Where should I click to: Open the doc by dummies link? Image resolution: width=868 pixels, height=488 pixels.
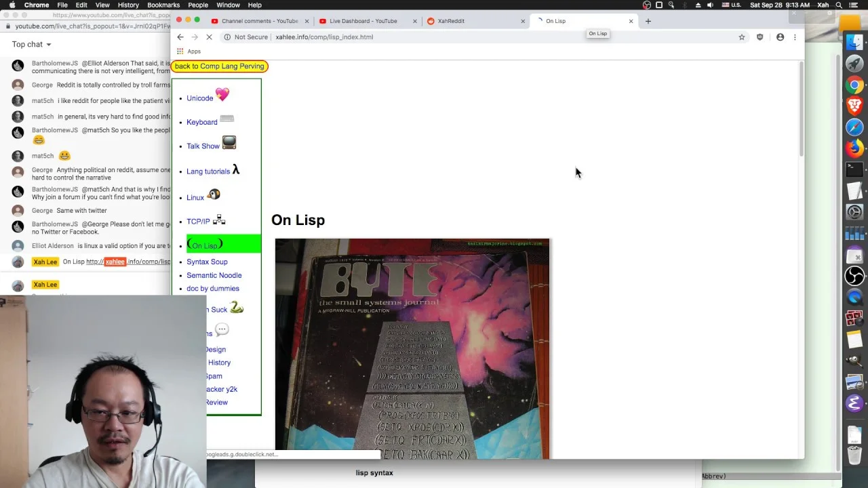[x=213, y=289]
